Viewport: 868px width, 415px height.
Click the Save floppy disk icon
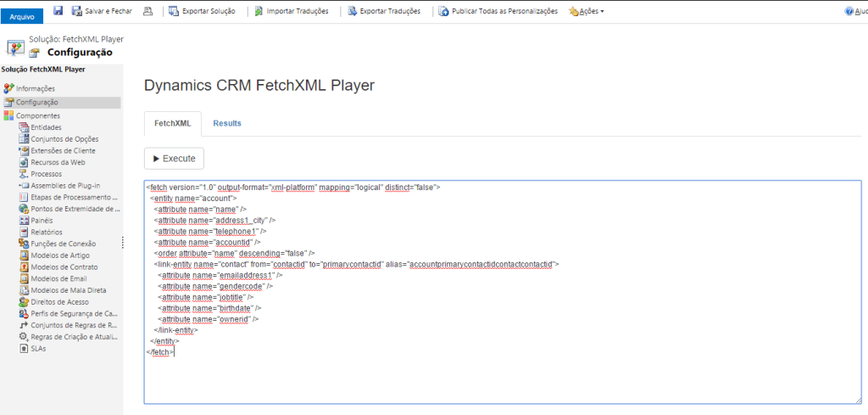(58, 10)
